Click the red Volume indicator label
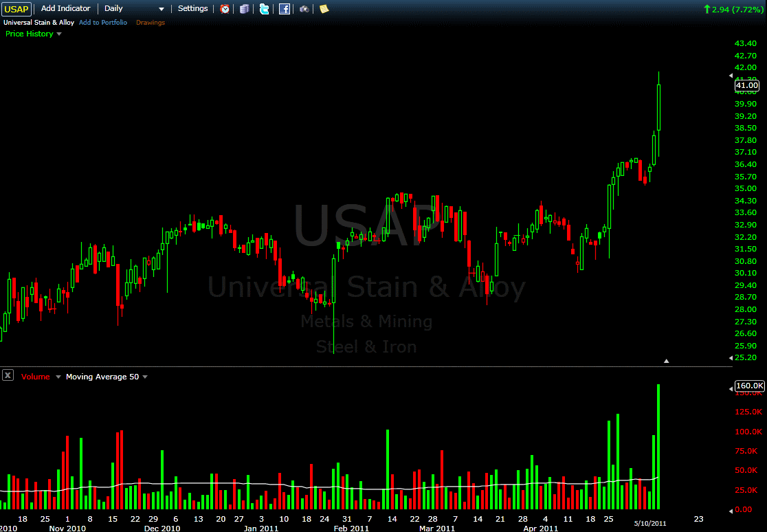767x532 pixels. 35,377
